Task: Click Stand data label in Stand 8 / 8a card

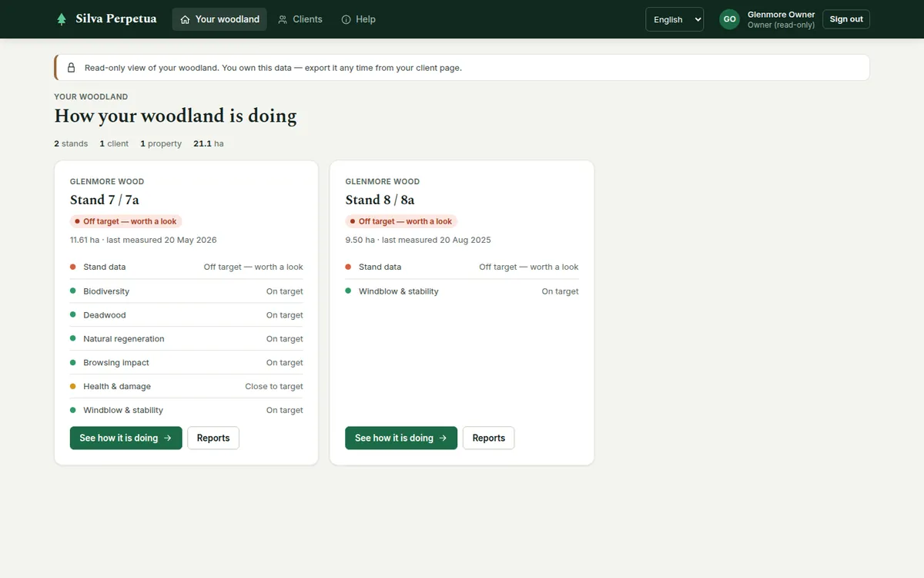Action: pos(380,267)
